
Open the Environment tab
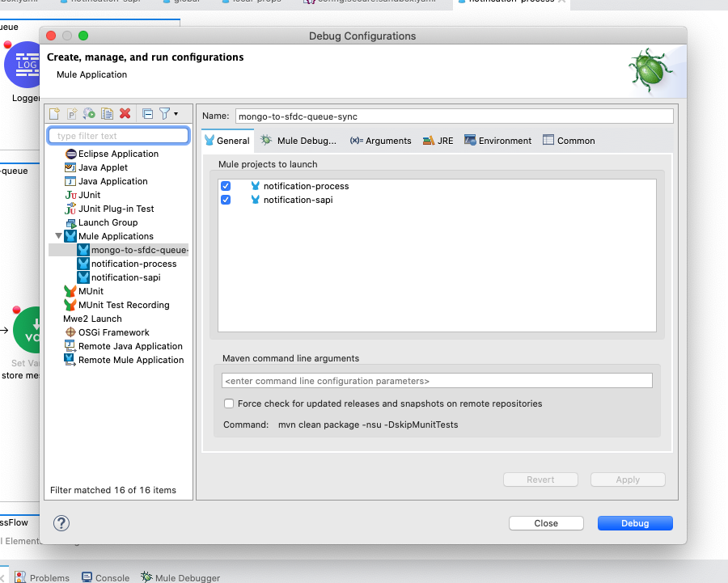click(497, 141)
